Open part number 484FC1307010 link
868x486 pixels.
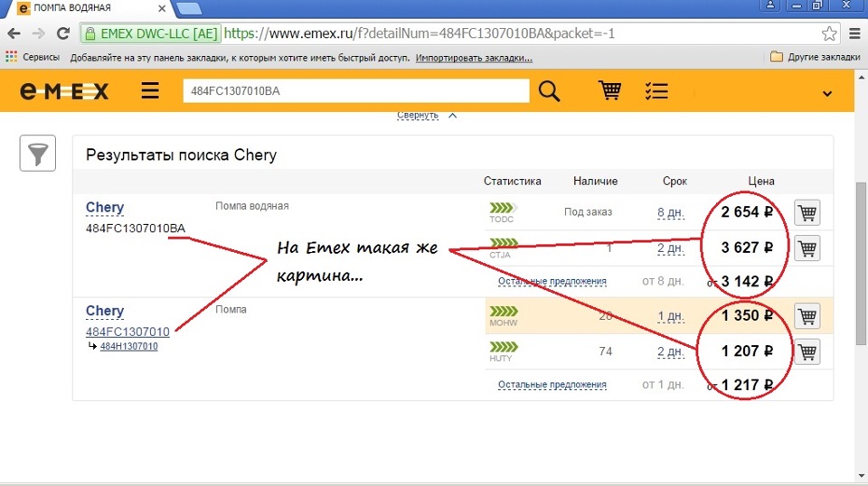127,332
